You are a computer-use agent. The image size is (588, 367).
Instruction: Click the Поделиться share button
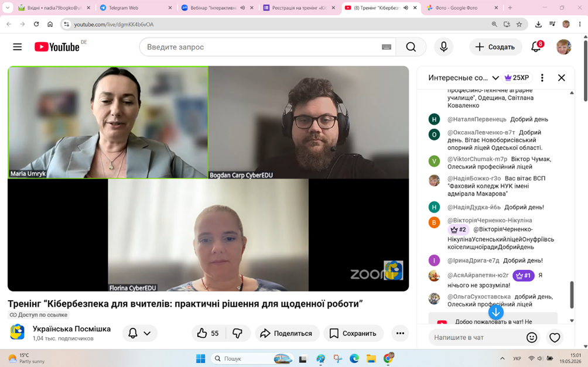pyautogui.click(x=287, y=333)
